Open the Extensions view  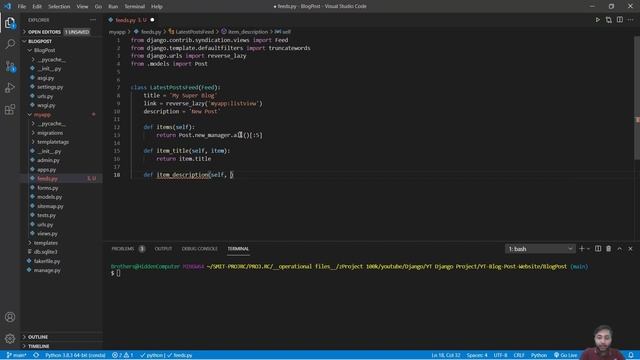(x=10, y=109)
